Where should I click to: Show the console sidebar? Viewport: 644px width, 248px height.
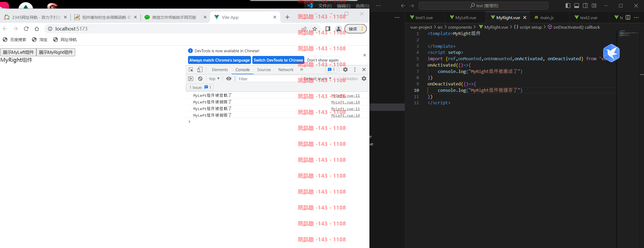coord(191,79)
